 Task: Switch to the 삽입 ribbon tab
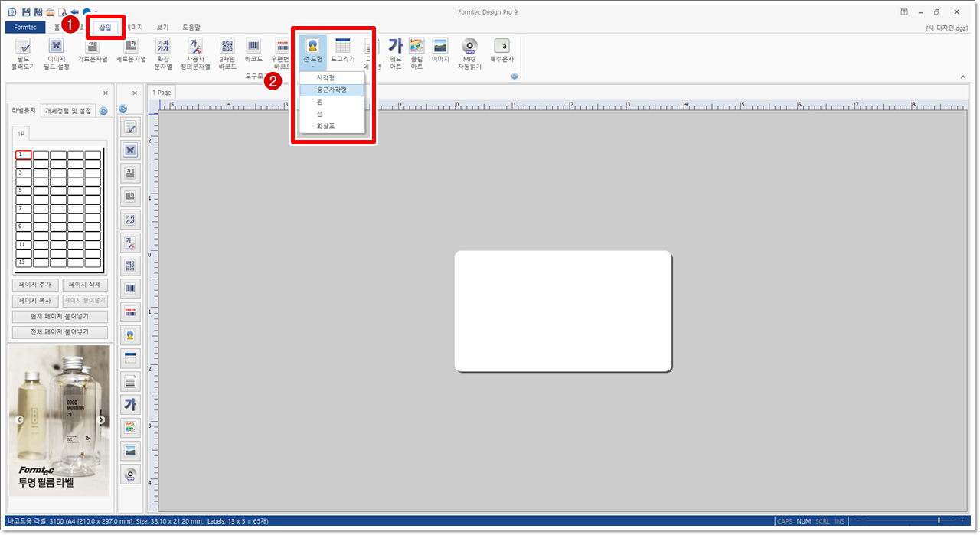tap(105, 27)
